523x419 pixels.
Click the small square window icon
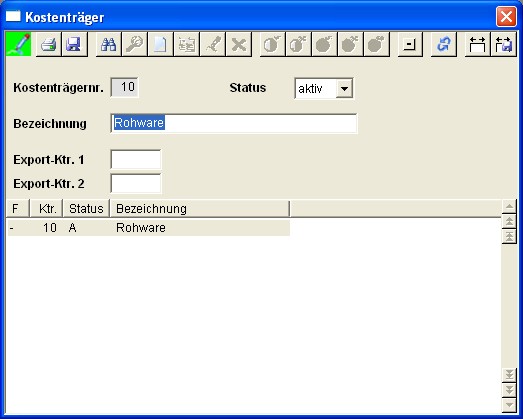(410, 44)
